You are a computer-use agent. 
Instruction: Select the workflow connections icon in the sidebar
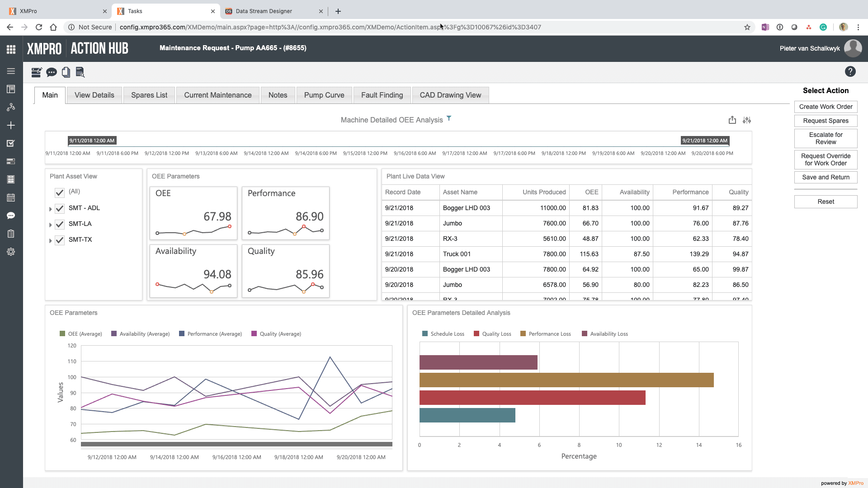coord(11,107)
